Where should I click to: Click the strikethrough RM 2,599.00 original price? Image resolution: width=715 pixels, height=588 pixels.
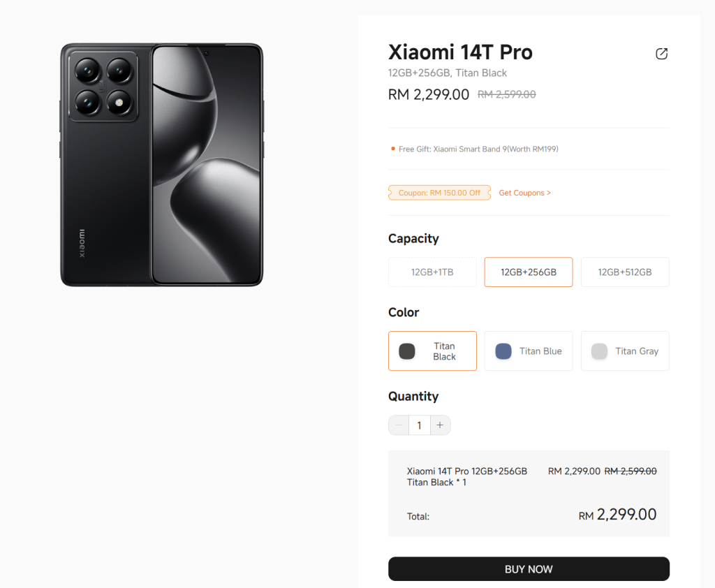tap(507, 95)
